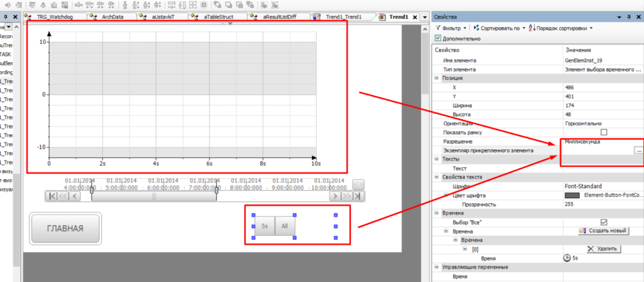Collapse the Позиция property group

tap(436, 78)
